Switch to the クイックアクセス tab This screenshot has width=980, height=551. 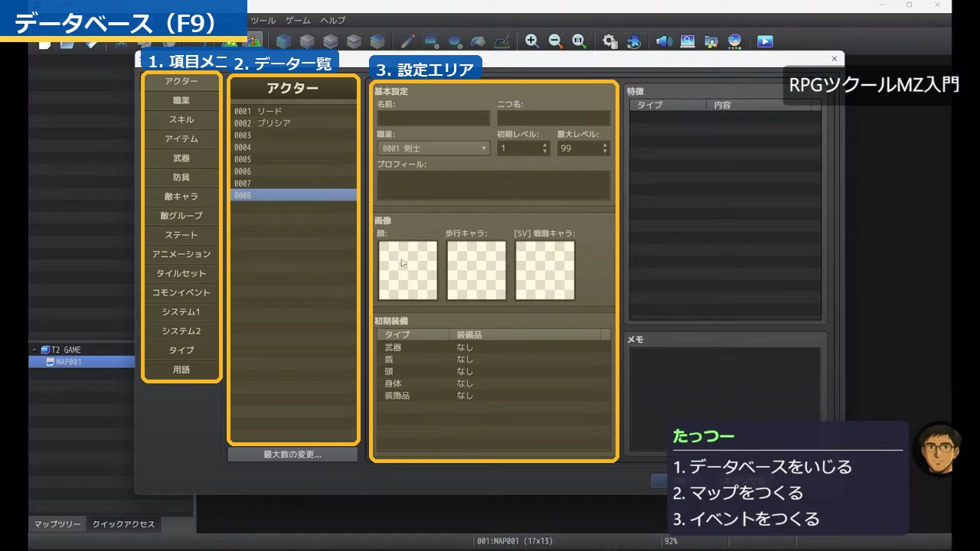123,524
